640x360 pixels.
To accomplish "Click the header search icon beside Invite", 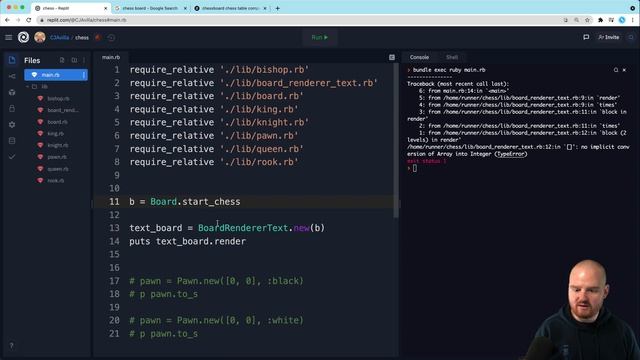I will point(631,37).
